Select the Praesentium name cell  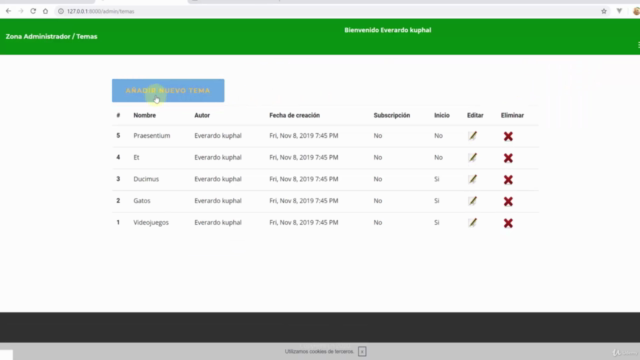[152, 136]
